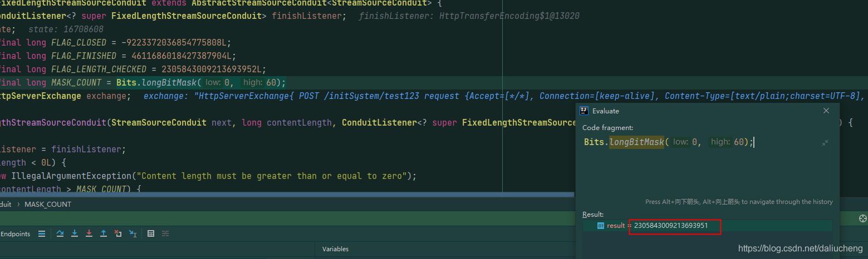Close the Evaluate dialog
868x259 pixels.
pyautogui.click(x=826, y=111)
